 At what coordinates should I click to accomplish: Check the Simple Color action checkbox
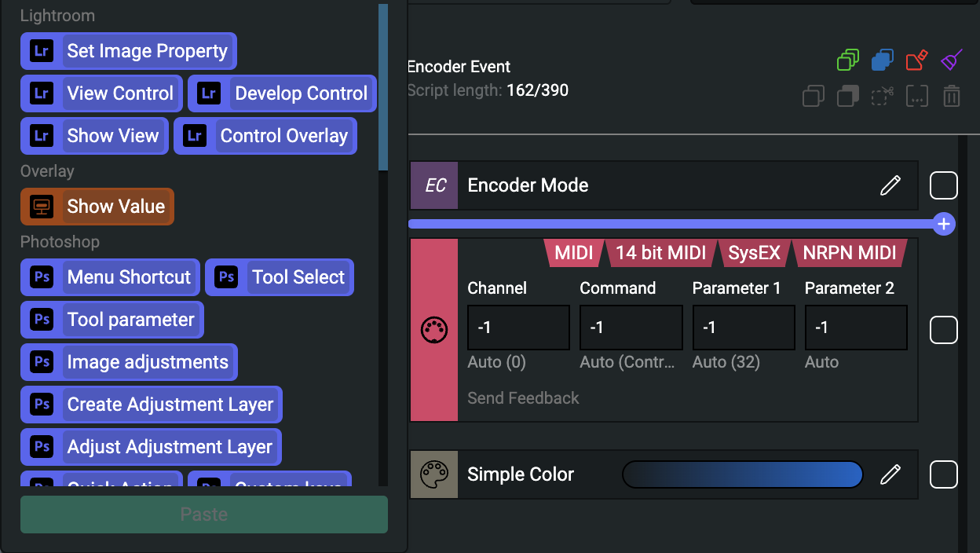click(x=943, y=474)
